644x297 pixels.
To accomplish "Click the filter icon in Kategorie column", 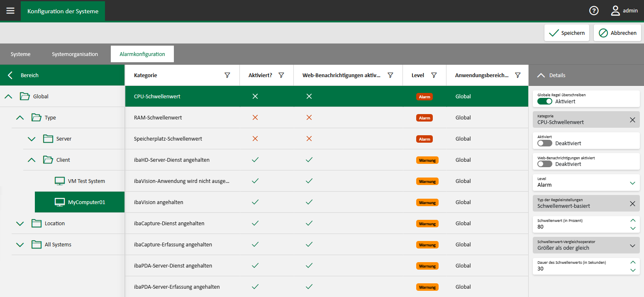I will pyautogui.click(x=227, y=75).
